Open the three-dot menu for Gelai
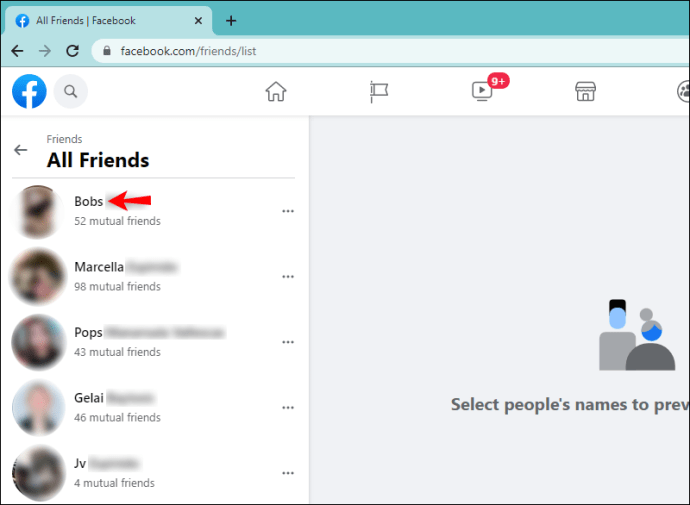Screen dimensions: 690x505 point(288,408)
